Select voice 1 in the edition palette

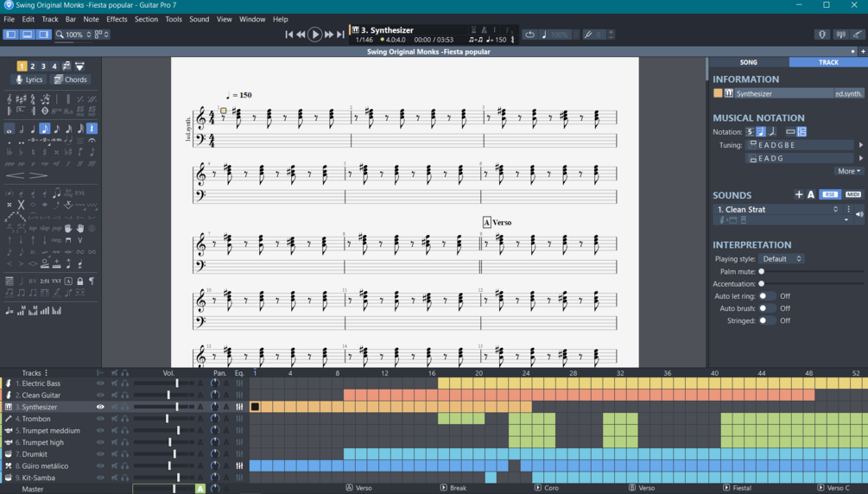pyautogui.click(x=22, y=66)
